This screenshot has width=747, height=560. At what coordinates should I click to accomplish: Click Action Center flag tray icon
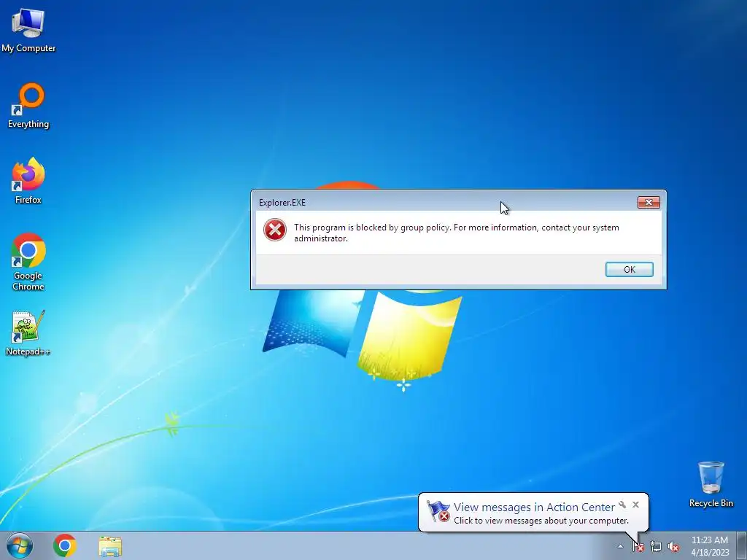638,547
